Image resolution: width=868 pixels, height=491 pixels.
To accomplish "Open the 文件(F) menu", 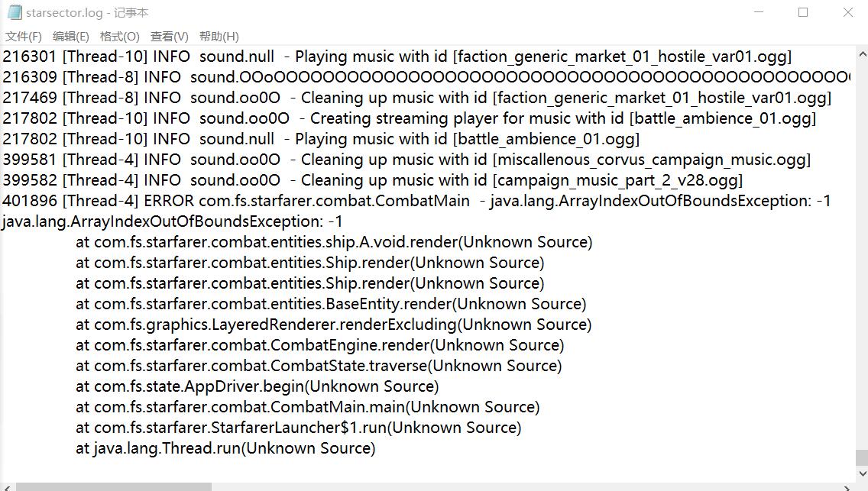I will pyautogui.click(x=24, y=36).
